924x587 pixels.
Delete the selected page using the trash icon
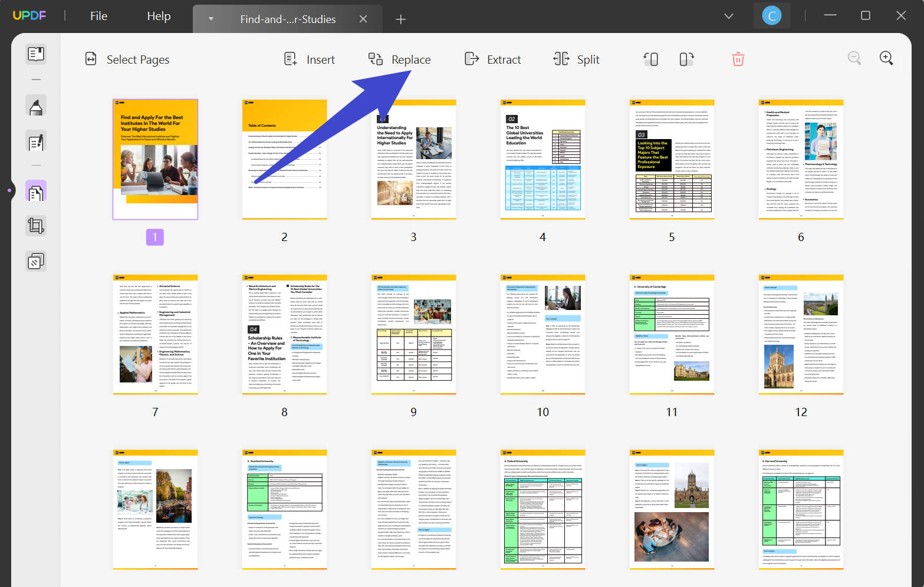(x=738, y=59)
